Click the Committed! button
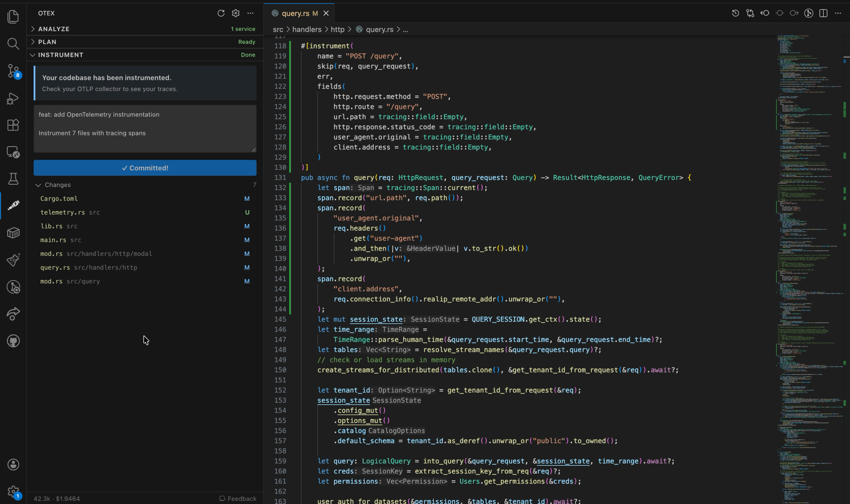The image size is (850, 504). coord(145,168)
